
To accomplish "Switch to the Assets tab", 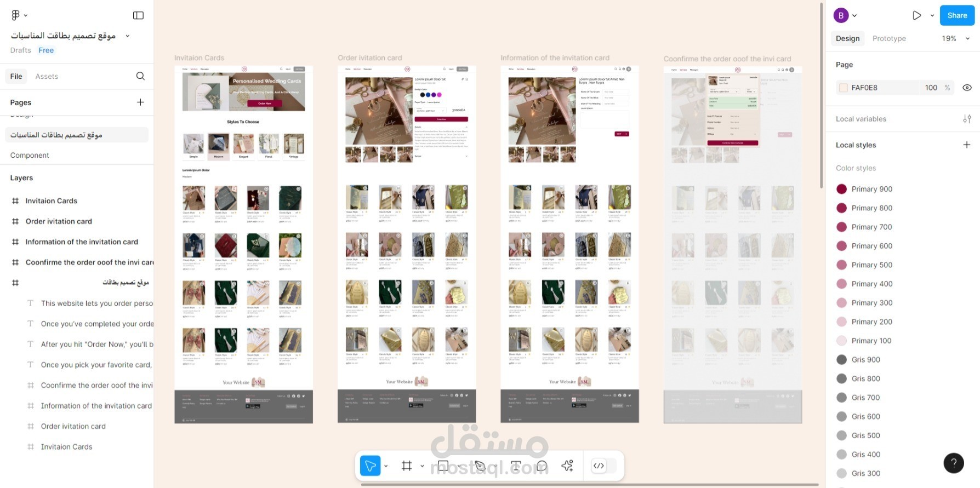I will tap(47, 76).
